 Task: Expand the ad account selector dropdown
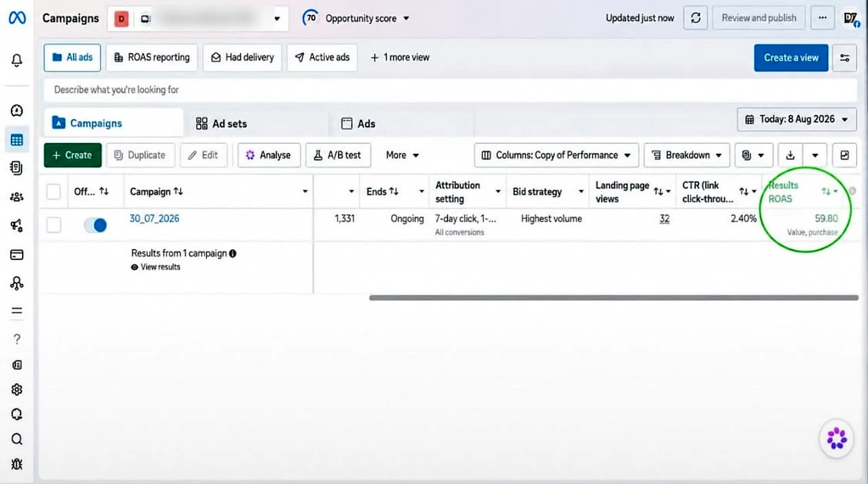277,19
